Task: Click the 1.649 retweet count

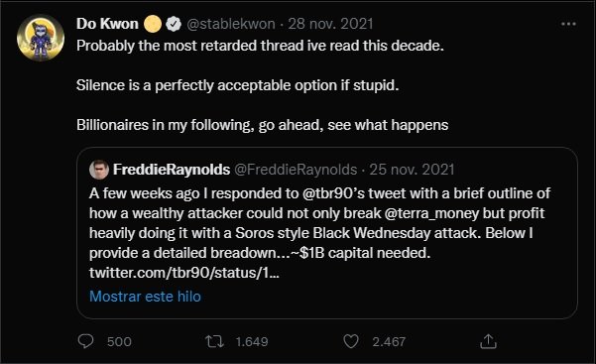Action: click(x=252, y=341)
